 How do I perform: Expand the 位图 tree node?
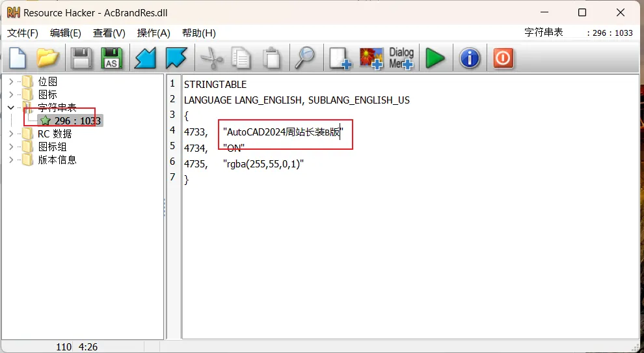click(x=11, y=82)
